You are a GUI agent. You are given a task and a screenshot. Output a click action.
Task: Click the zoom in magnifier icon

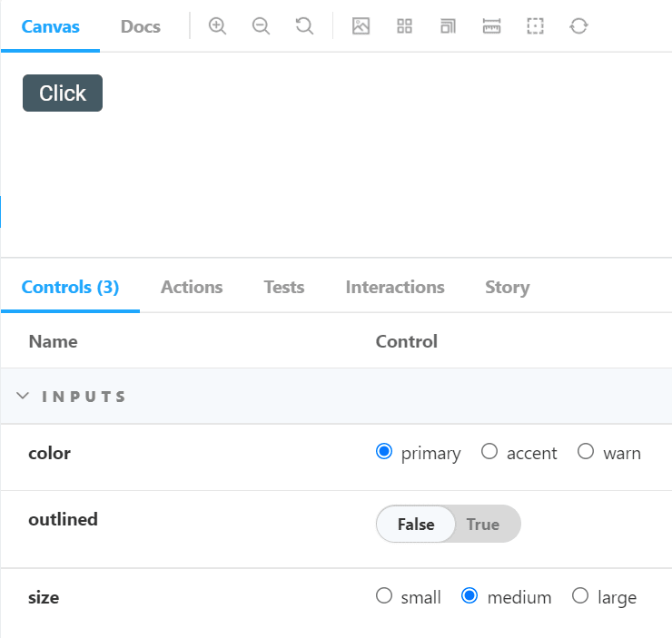pos(217,26)
